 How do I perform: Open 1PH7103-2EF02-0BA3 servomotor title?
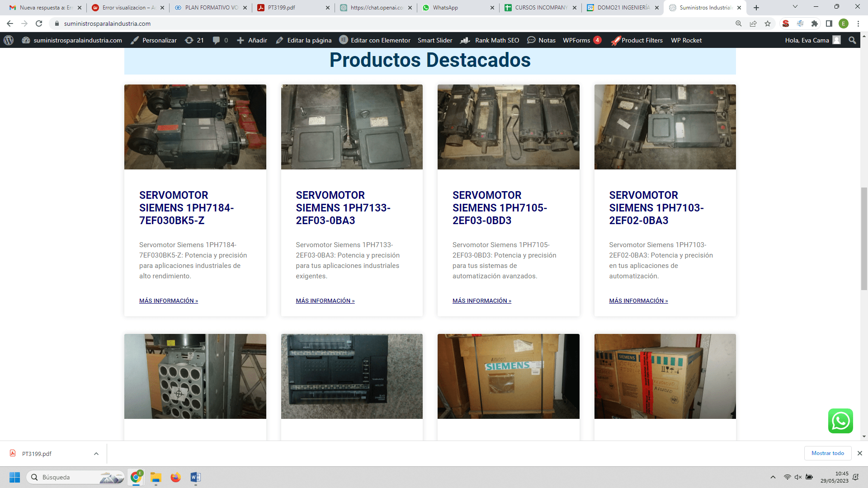pyautogui.click(x=656, y=208)
